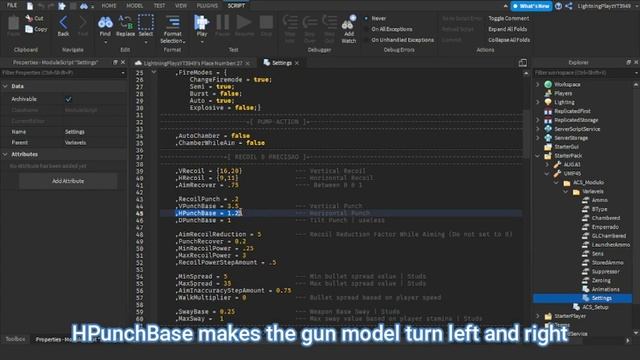Click Expand All Folds action

click(507, 29)
